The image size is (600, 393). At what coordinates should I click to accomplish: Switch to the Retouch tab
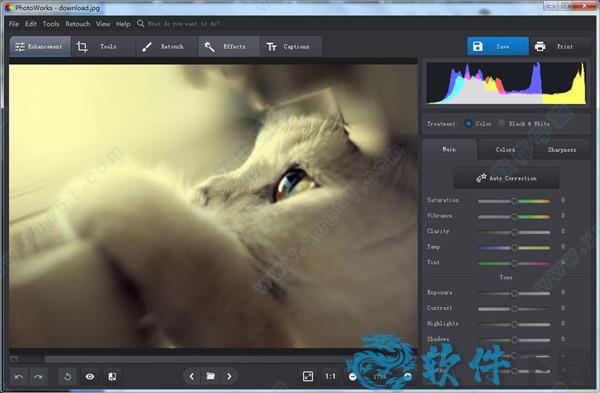coord(166,47)
